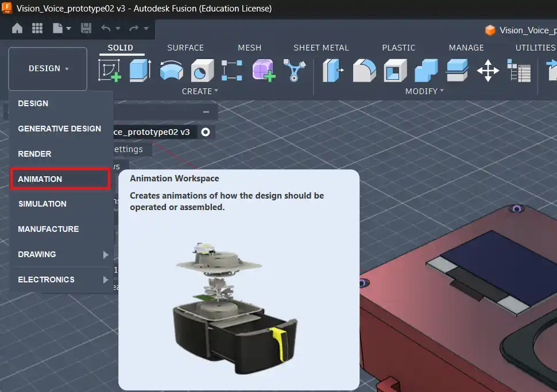Select the Offset Face tool

click(457, 70)
